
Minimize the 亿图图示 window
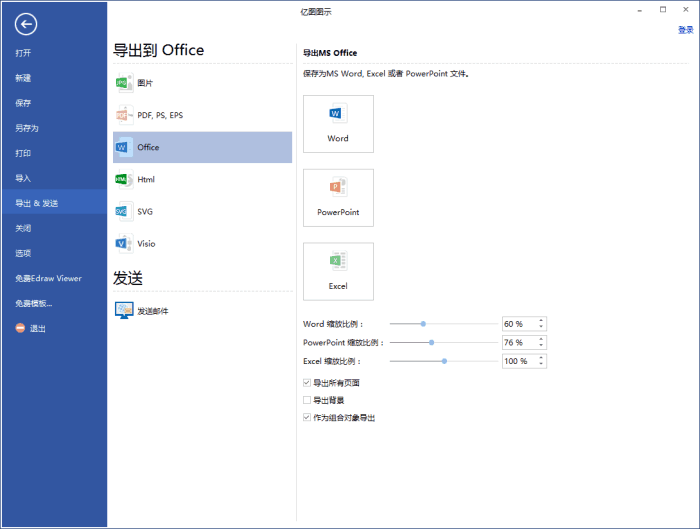640,9
